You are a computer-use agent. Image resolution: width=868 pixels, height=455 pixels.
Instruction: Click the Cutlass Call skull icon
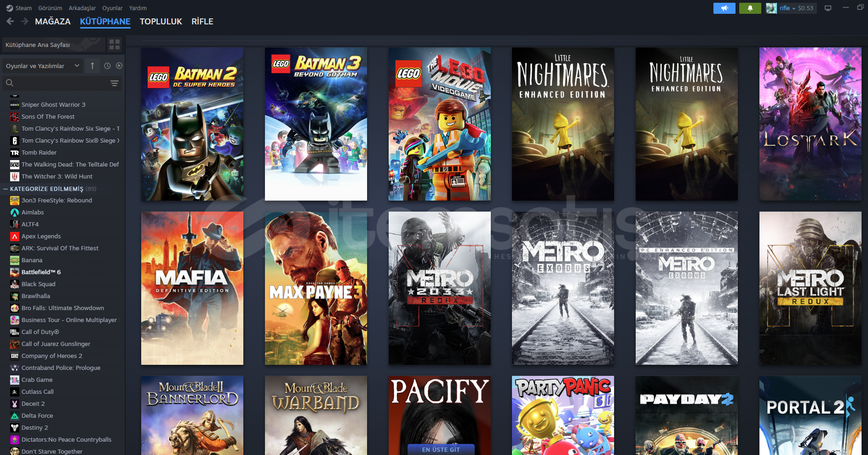[x=15, y=392]
